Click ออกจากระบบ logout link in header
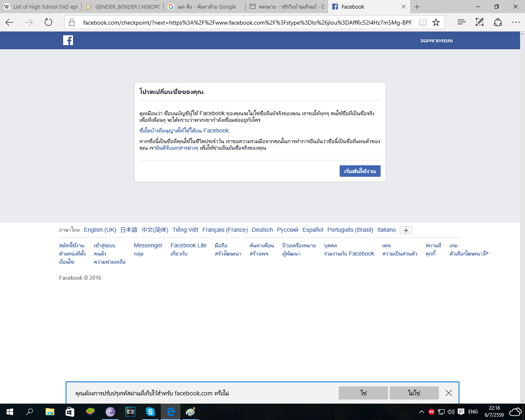Image resolution: width=525 pixels, height=420 pixels. click(x=436, y=41)
